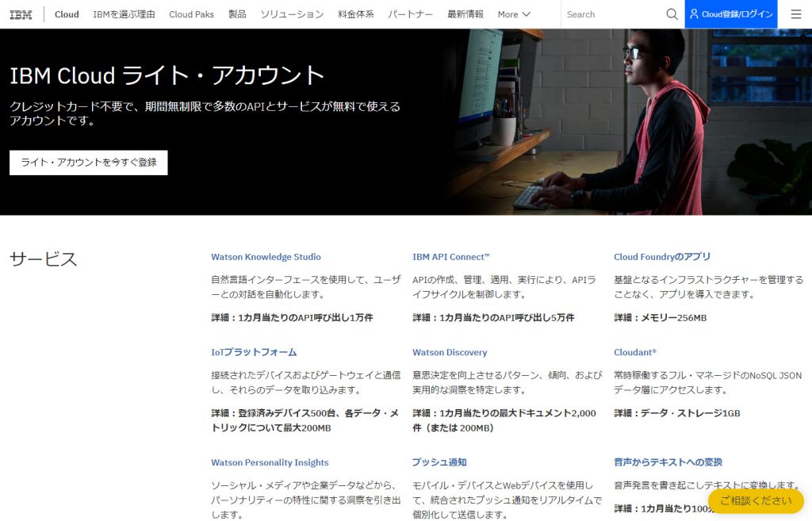The width and height of the screenshot is (812, 521).
Task: Open the 料金体系 menu
Action: [x=356, y=14]
